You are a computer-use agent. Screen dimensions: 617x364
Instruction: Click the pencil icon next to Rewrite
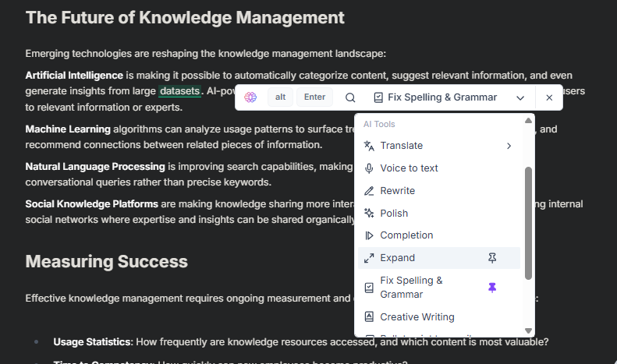pos(369,191)
